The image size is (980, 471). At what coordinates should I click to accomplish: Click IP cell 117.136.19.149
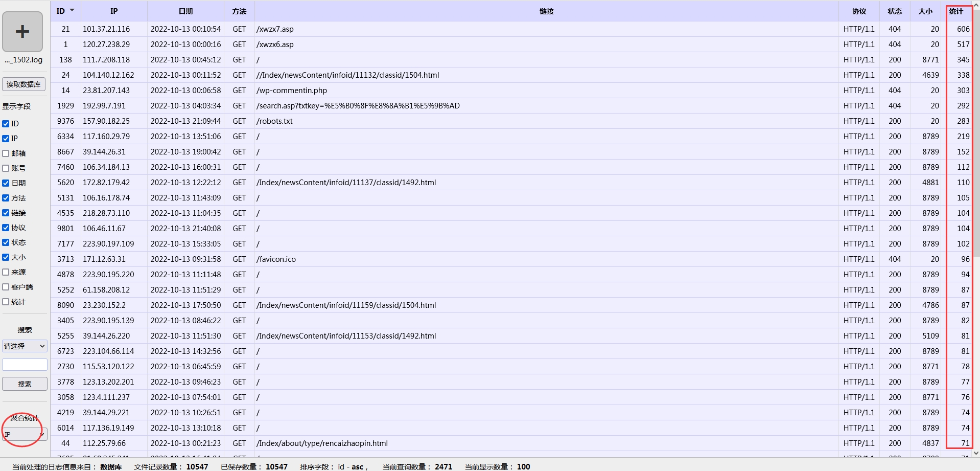108,428
